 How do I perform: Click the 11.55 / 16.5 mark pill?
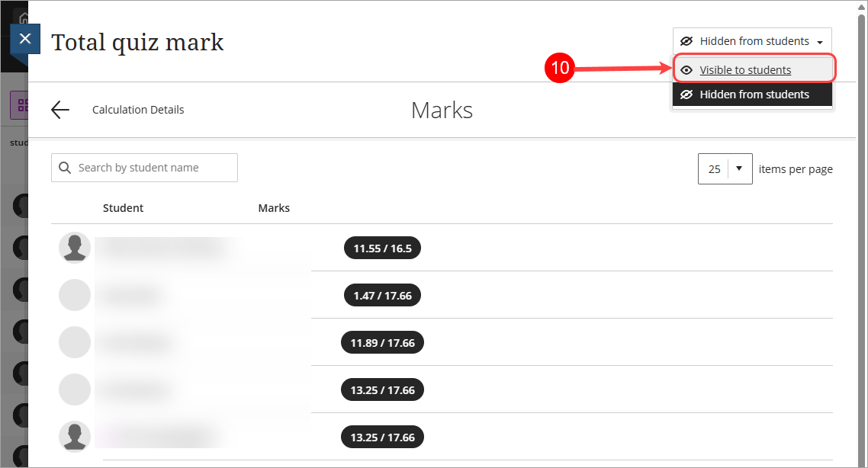tap(383, 248)
